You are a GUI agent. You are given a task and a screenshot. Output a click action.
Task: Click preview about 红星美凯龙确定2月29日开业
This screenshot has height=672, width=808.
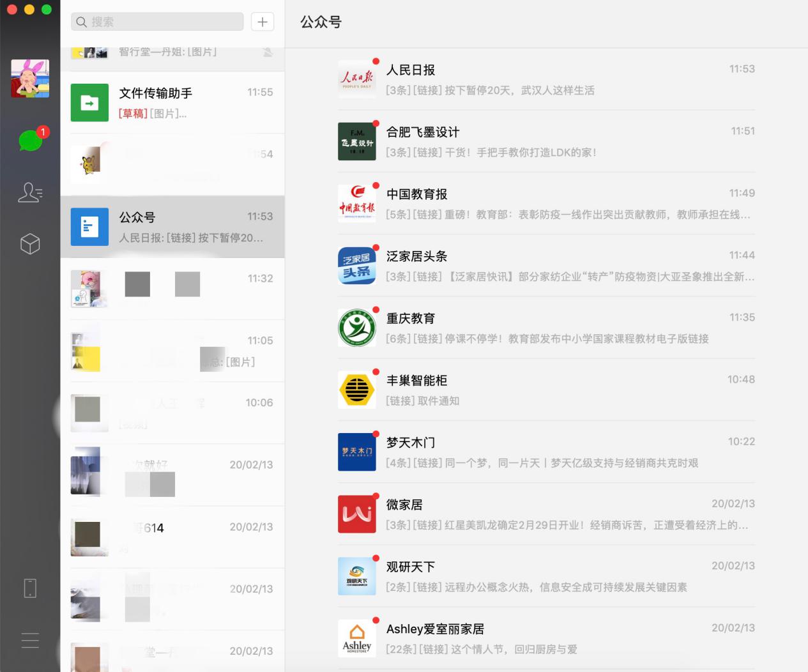click(x=567, y=524)
